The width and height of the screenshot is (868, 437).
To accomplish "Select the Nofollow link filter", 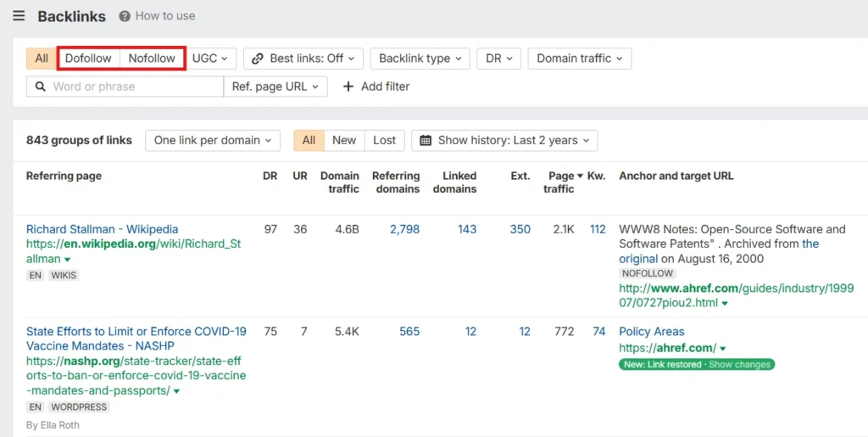I will coord(152,59).
